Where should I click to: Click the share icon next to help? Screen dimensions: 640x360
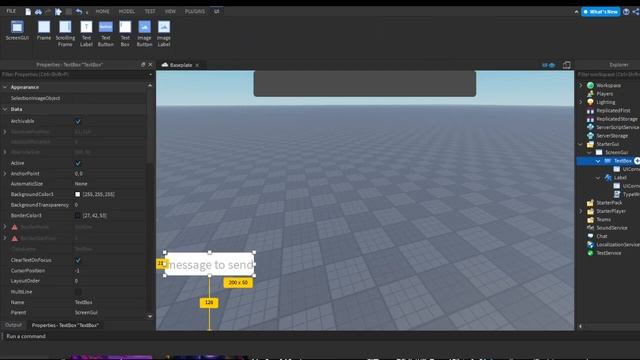coord(636,11)
